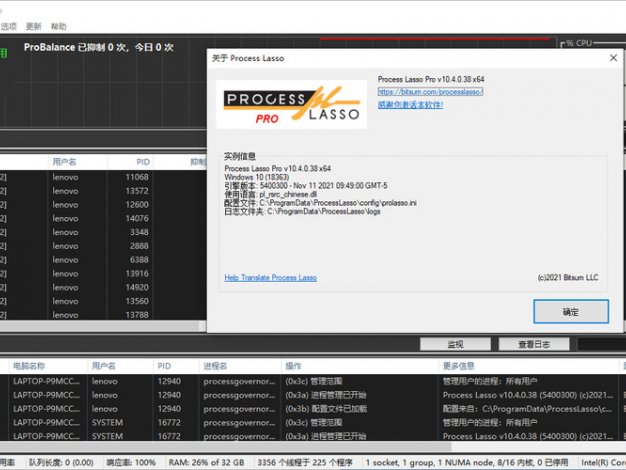This screenshot has width=626, height=470.
Task: Open the bitsum.com/processlasso link
Action: click(430, 92)
